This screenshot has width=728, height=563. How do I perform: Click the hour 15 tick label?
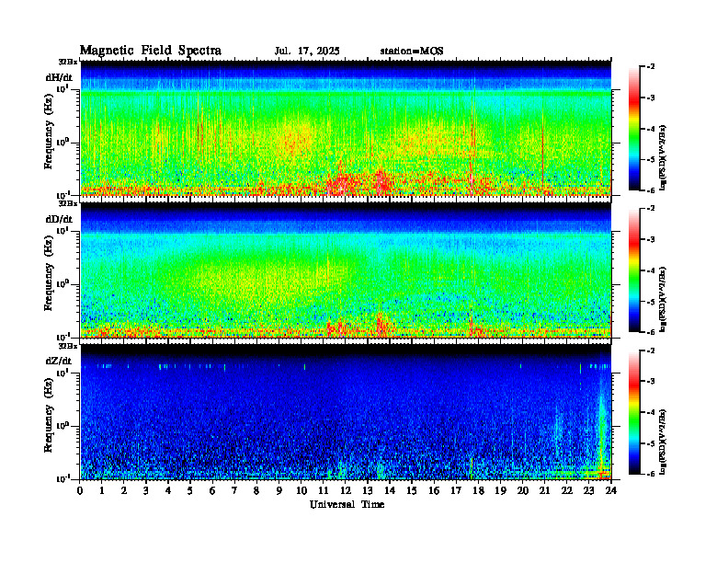tap(412, 490)
